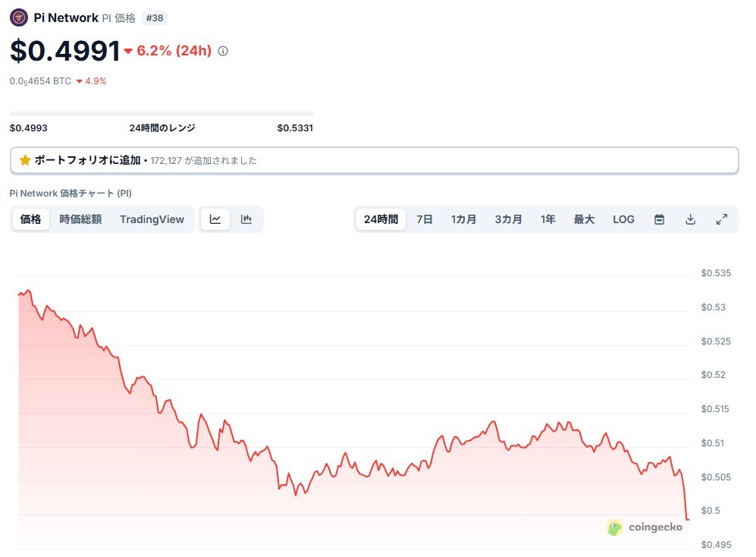The width and height of the screenshot is (756, 557).
Task: Click the 172,127 が追加されました text
Action: pos(203,161)
